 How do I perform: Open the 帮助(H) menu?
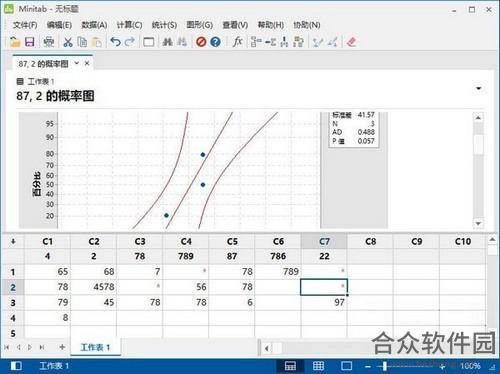point(271,25)
